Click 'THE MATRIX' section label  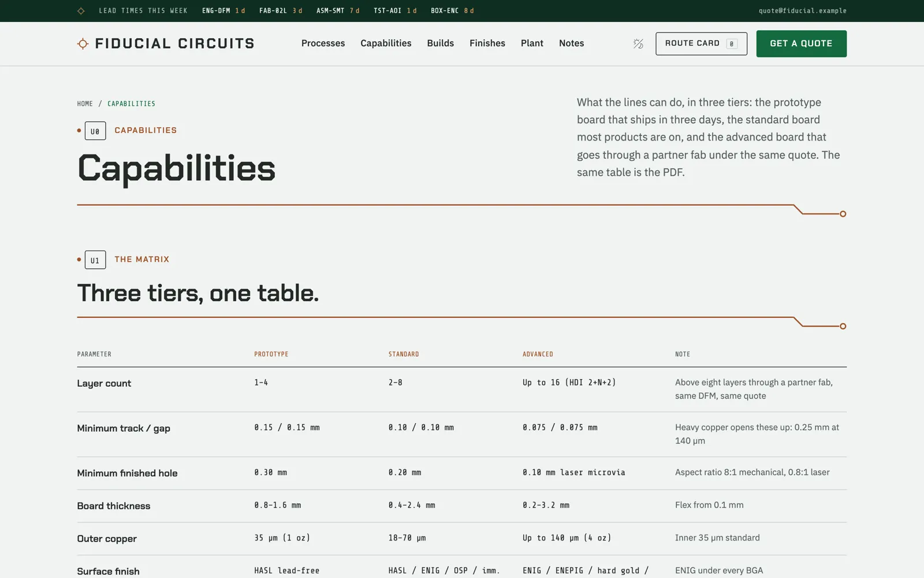click(x=142, y=260)
